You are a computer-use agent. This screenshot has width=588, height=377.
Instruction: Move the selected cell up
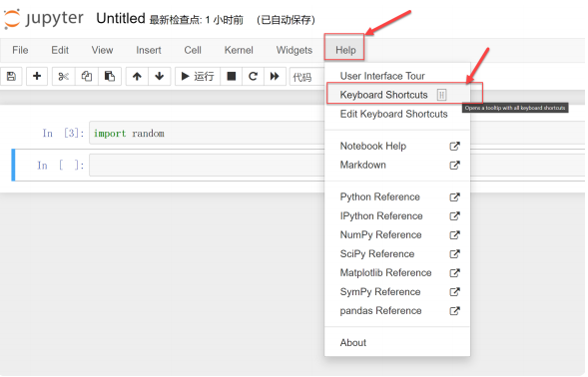[137, 77]
